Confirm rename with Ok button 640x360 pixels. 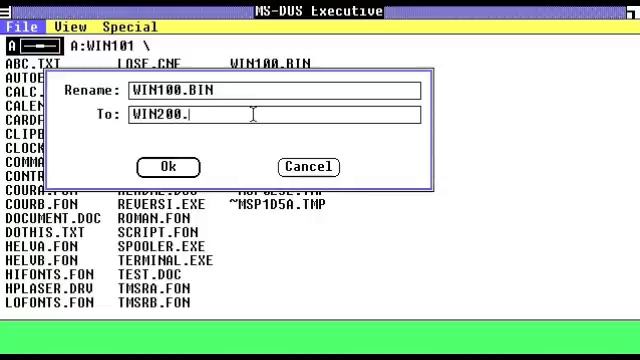(168, 167)
